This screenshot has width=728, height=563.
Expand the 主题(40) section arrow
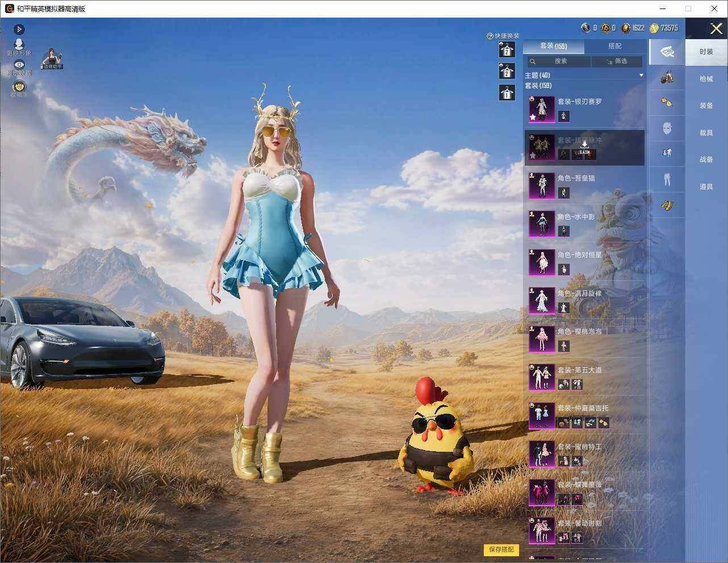641,75
